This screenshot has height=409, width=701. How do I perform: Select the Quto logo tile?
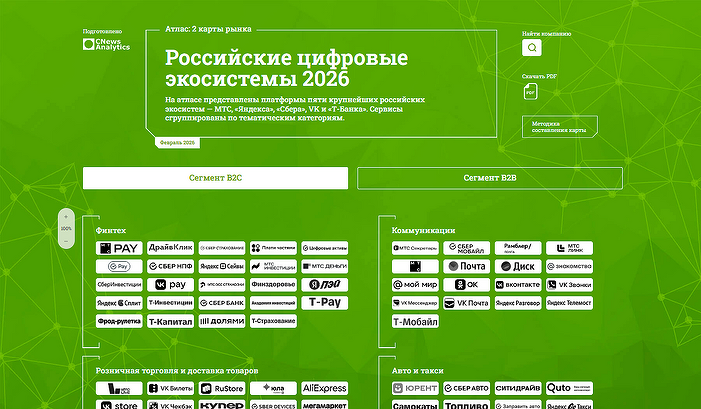[569, 388]
